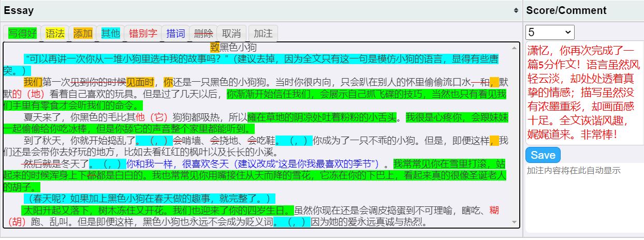Click the cyan note starting with 春天呢
This screenshot has width=644, height=240.
pyautogui.click(x=149, y=199)
